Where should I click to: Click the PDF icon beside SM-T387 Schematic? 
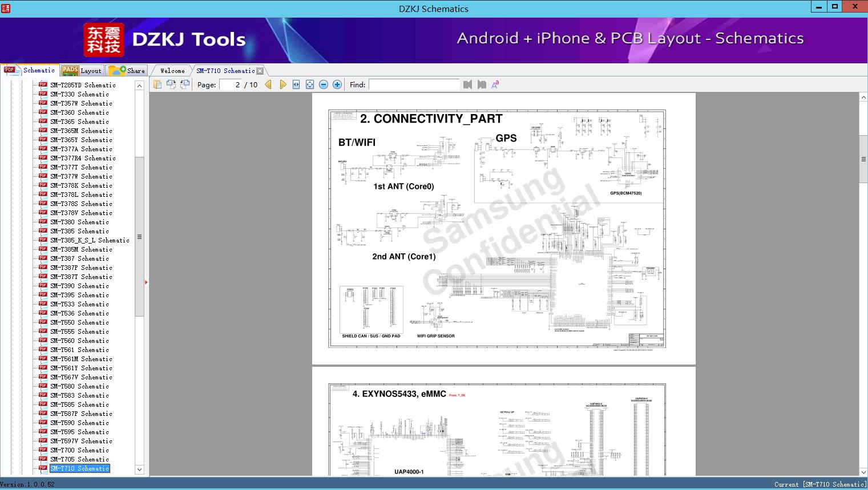pyautogui.click(x=43, y=258)
